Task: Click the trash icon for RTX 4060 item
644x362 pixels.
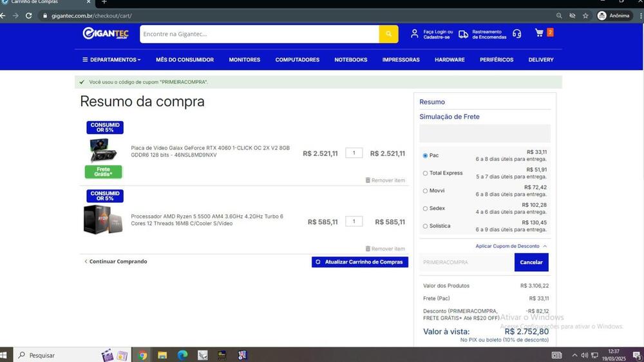Action: click(x=368, y=180)
